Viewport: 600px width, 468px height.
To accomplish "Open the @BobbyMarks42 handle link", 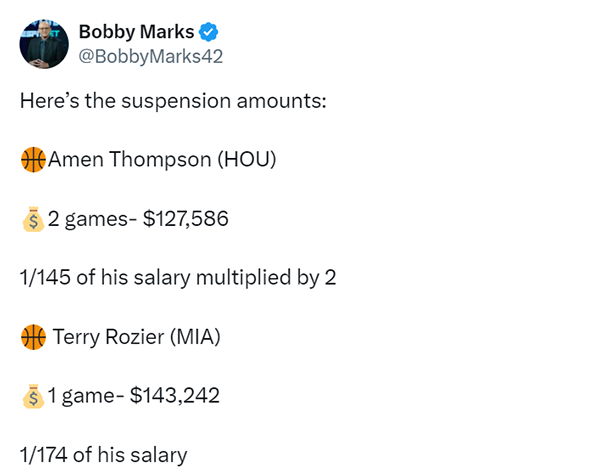I will (151, 57).
